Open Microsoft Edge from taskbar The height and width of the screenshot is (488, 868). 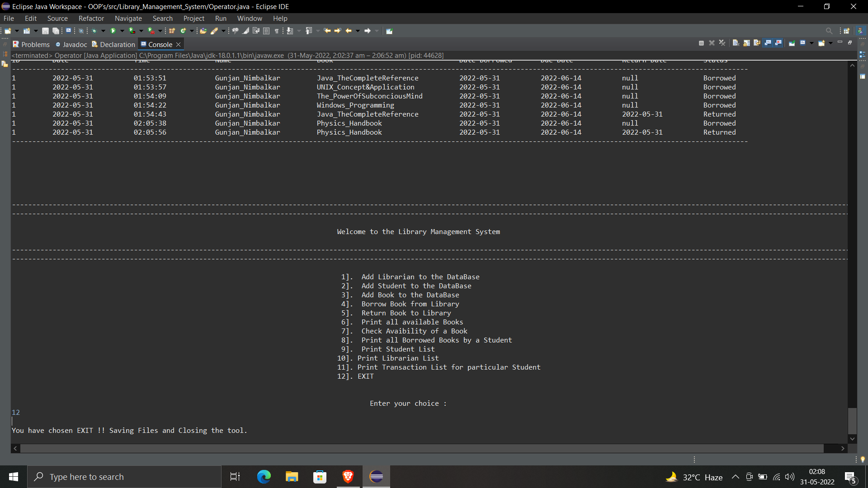point(264,477)
